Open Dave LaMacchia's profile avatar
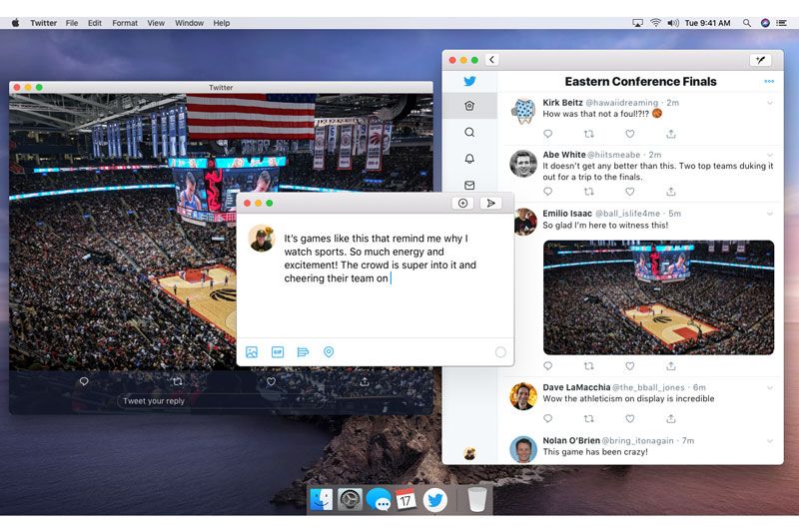This screenshot has height=532, width=799. click(x=523, y=396)
